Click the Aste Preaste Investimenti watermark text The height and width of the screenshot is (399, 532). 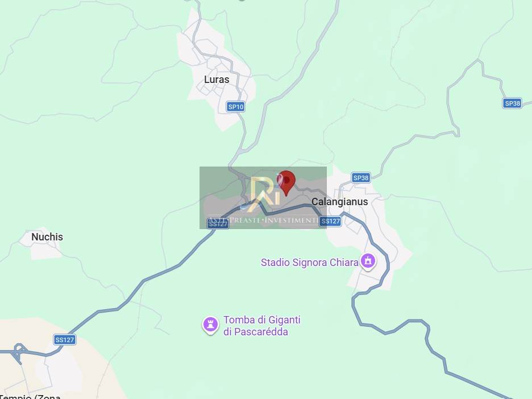[x=263, y=220]
